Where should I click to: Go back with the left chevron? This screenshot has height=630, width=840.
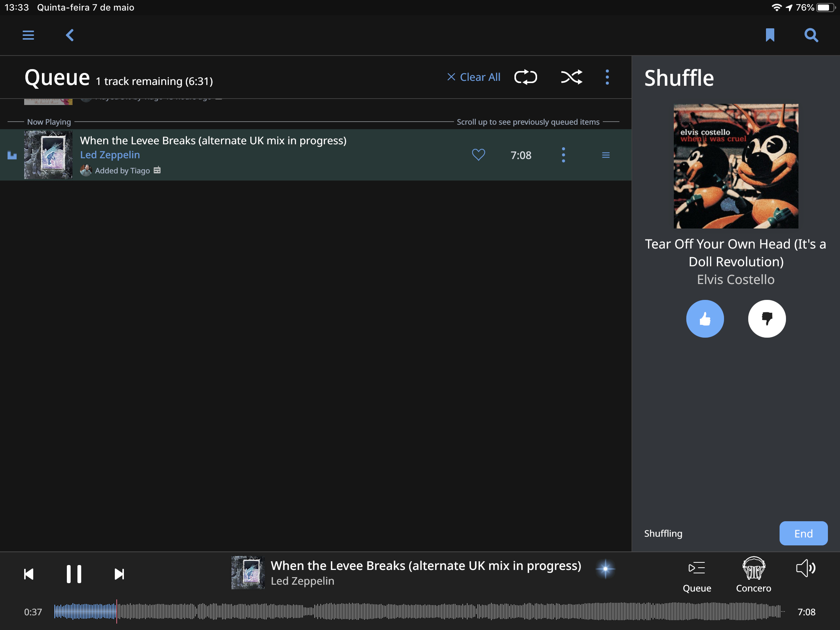(70, 36)
